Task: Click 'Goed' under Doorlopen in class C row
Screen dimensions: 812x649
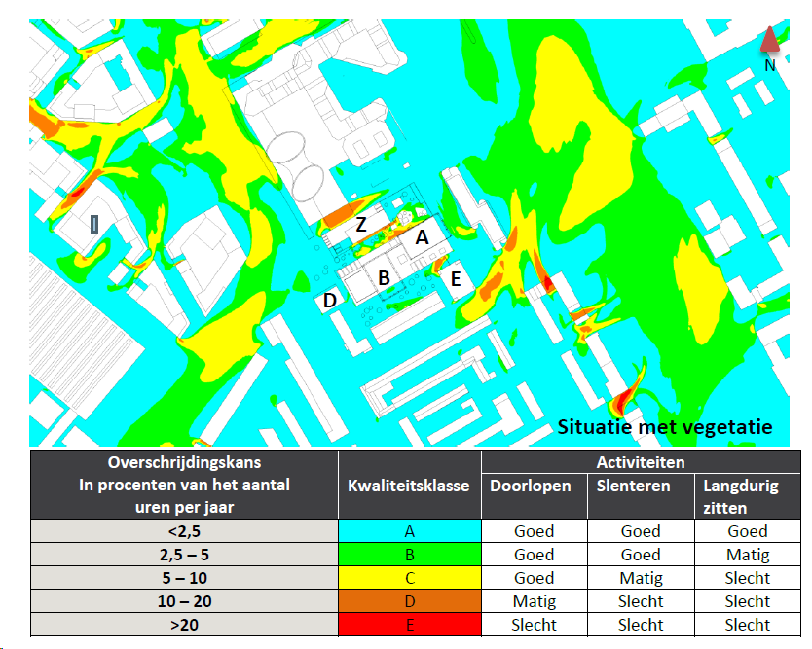Action: click(x=534, y=578)
